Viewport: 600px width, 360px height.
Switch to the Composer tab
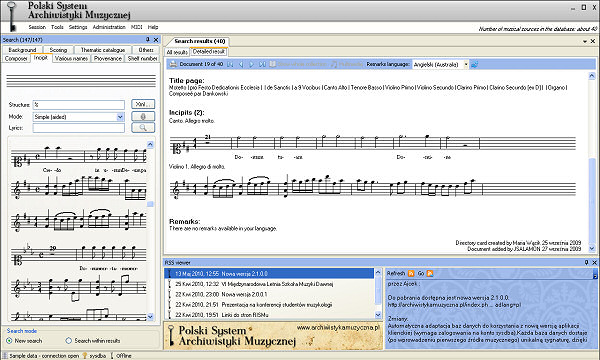pyautogui.click(x=16, y=59)
